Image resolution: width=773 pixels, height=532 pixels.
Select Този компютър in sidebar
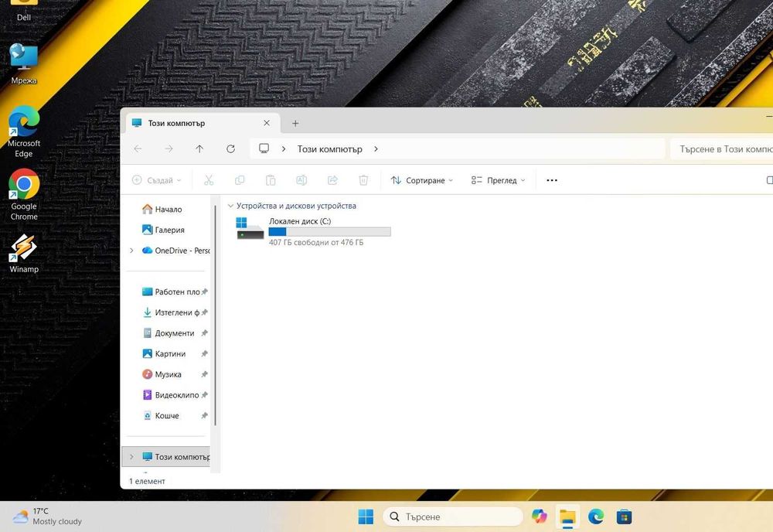pyautogui.click(x=167, y=456)
